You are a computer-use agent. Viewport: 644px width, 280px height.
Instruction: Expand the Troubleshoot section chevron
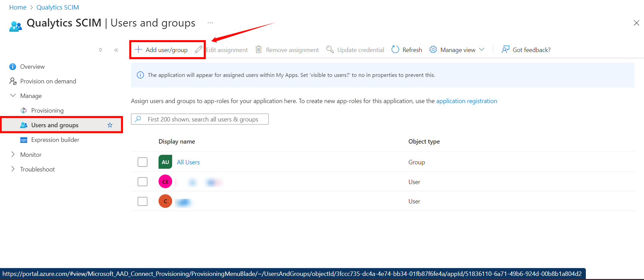(x=13, y=169)
